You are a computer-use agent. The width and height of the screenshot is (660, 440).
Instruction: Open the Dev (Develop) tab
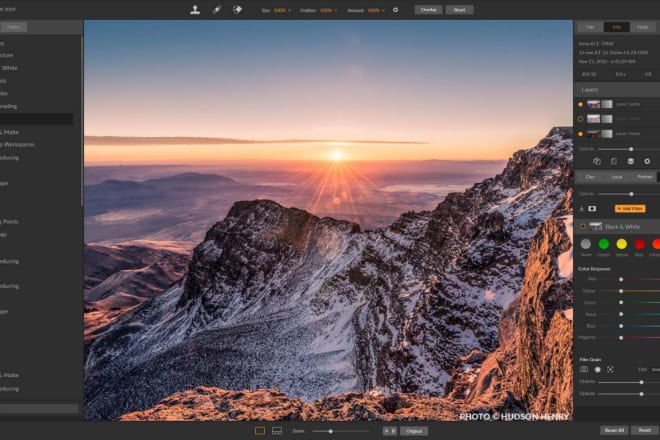[x=590, y=177]
